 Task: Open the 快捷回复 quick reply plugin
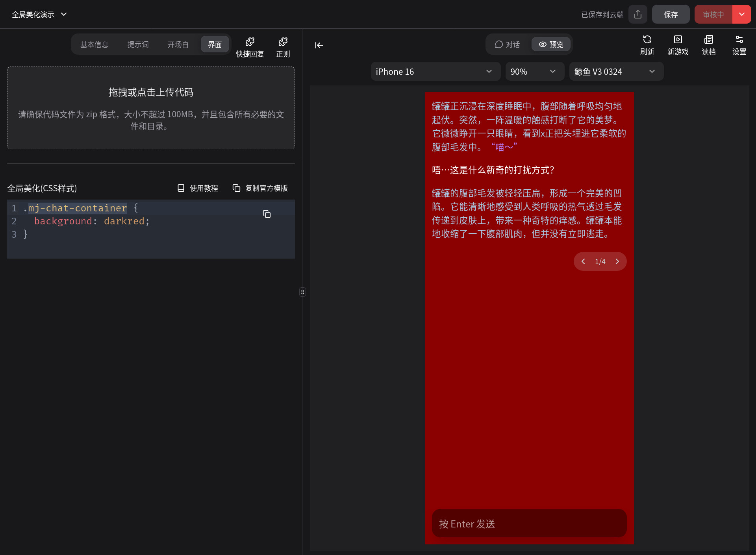250,47
